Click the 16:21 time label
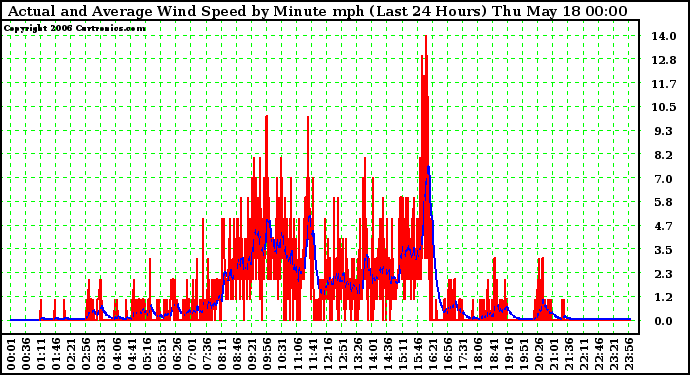The width and height of the screenshot is (690, 375). pyautogui.click(x=433, y=354)
